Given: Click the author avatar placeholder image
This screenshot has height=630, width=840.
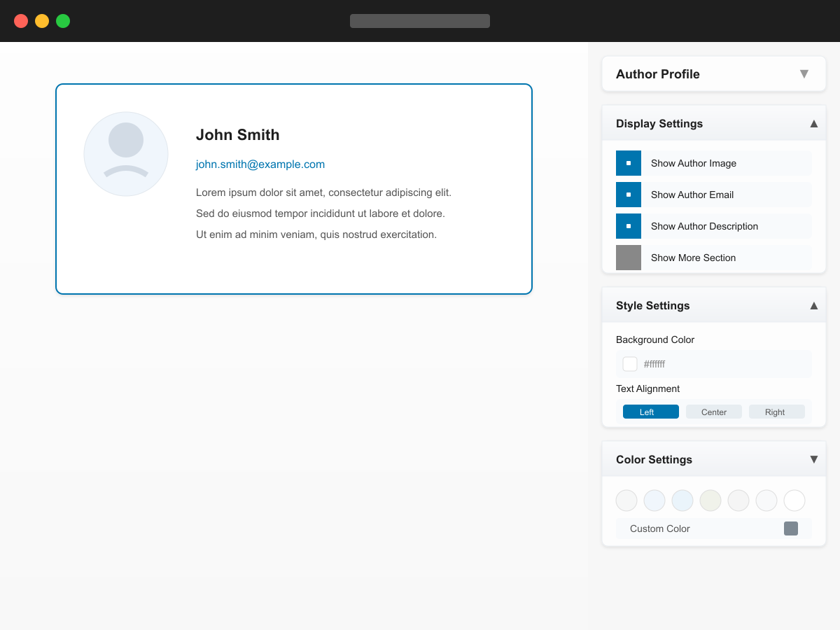Looking at the screenshot, I should pyautogui.click(x=126, y=154).
